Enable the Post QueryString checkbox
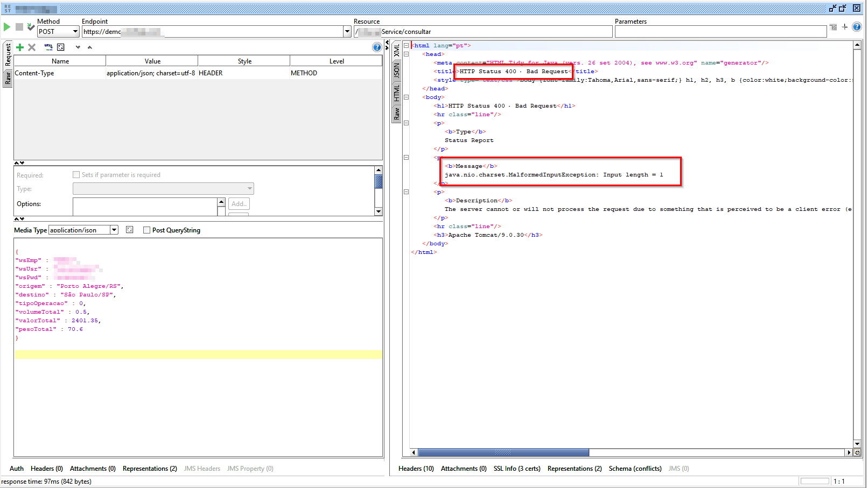 (146, 230)
